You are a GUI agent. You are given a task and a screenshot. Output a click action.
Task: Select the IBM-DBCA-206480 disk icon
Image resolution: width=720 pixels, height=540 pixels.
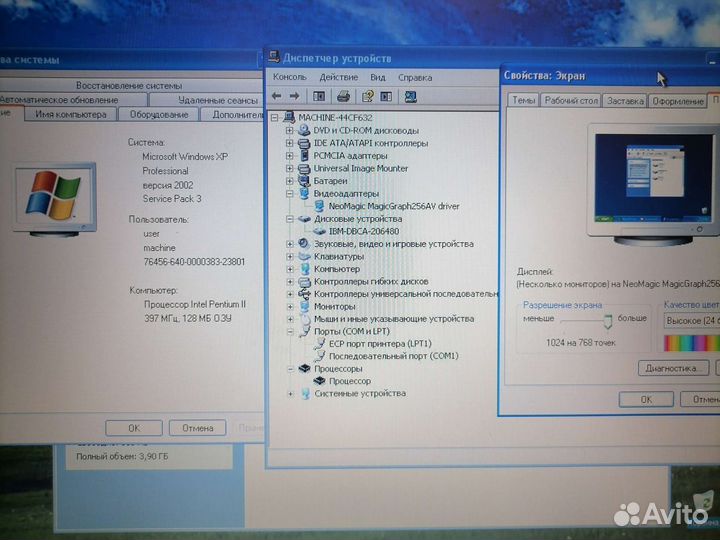[320, 231]
